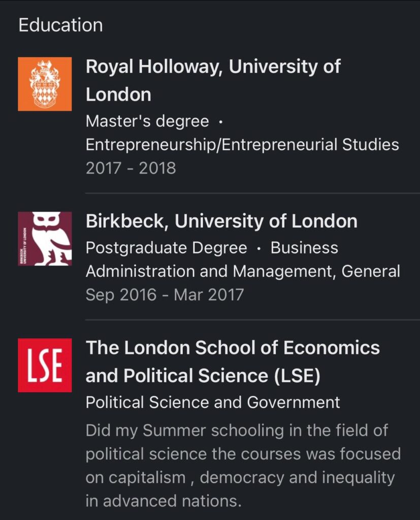Click divider line below Birkbeck entry
The height and width of the screenshot is (520, 420).
(x=252, y=320)
